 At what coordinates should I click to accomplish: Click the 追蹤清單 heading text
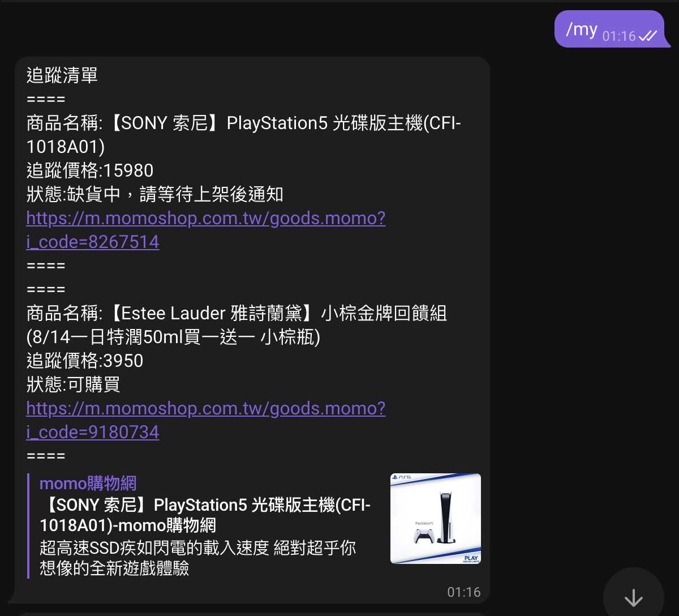coord(62,75)
